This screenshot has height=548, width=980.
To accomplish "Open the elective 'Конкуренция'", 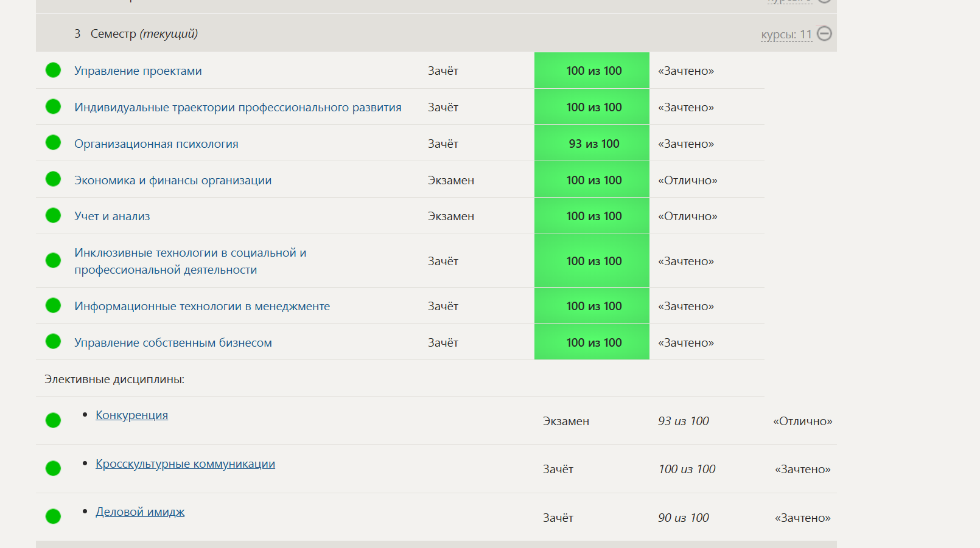I will pos(131,415).
